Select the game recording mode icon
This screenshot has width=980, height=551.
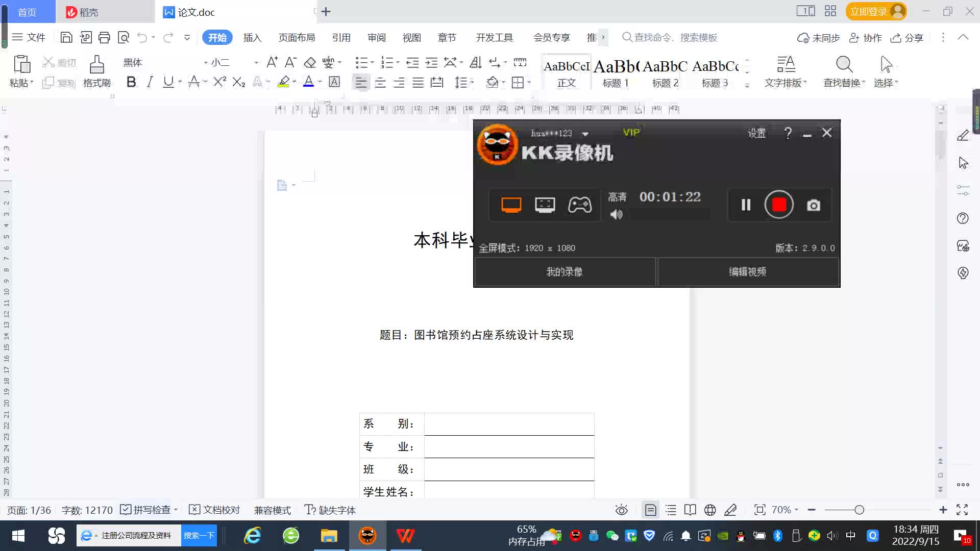[580, 205]
